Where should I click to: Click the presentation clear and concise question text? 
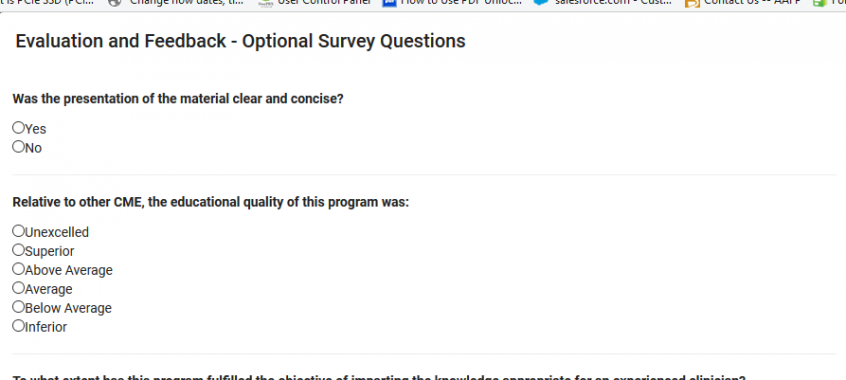point(178,99)
